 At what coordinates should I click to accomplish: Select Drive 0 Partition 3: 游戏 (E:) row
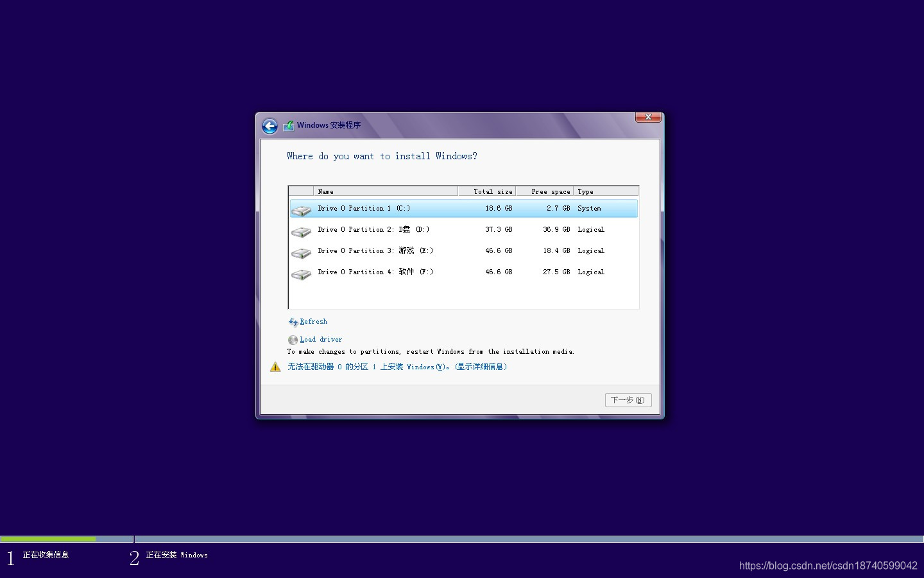coord(463,251)
